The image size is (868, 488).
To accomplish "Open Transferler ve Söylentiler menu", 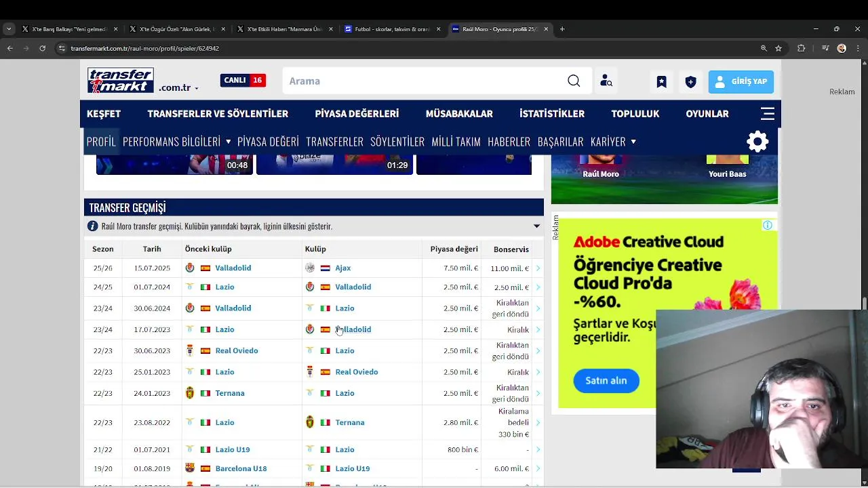I will click(x=218, y=114).
